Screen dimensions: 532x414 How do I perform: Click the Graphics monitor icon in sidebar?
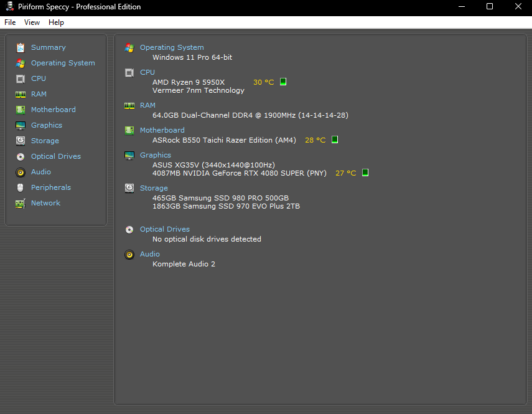21,126
